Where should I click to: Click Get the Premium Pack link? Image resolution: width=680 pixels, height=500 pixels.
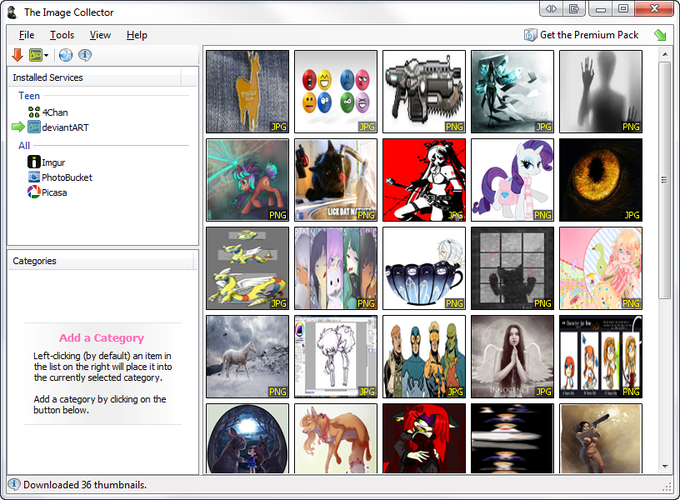click(x=589, y=35)
